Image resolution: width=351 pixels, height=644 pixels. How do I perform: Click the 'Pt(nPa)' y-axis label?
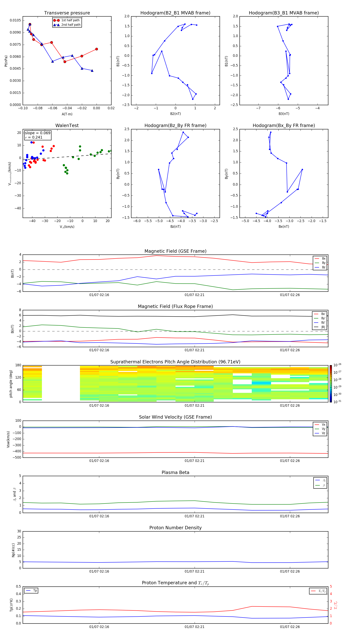tap(6, 61)
